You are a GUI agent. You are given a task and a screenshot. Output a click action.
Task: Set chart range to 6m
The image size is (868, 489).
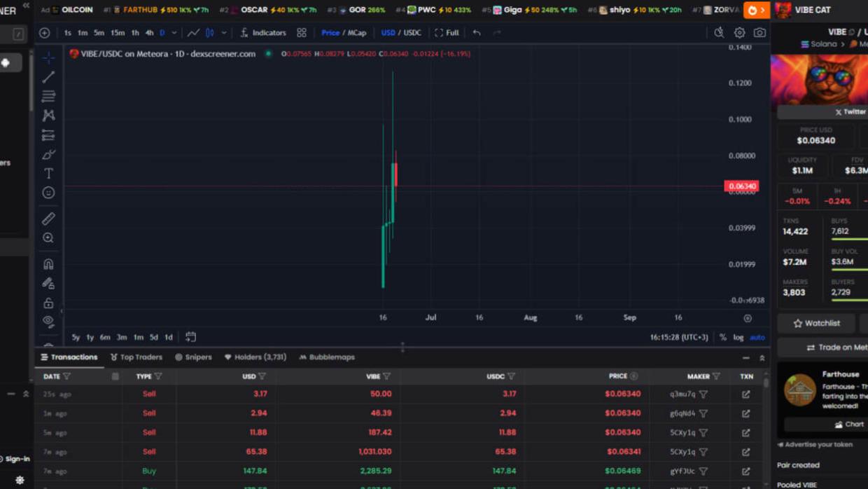[105, 338]
